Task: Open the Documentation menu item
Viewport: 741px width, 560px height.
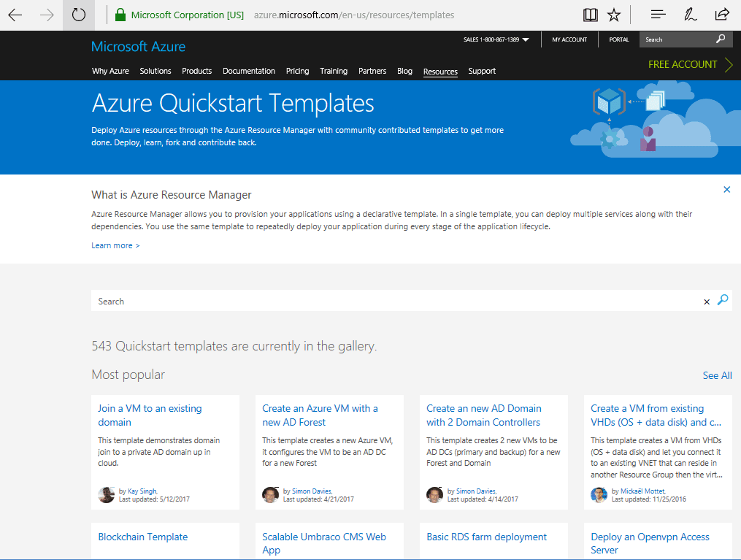Action: point(248,71)
